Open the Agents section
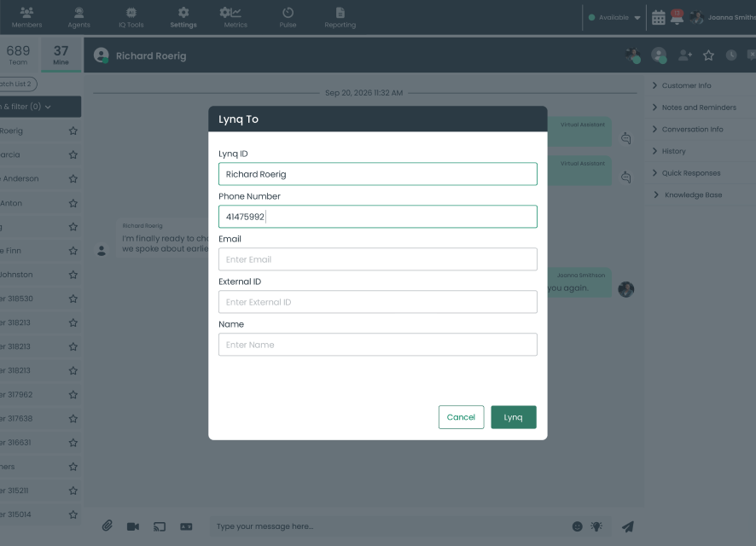This screenshot has width=756, height=546. [x=79, y=17]
